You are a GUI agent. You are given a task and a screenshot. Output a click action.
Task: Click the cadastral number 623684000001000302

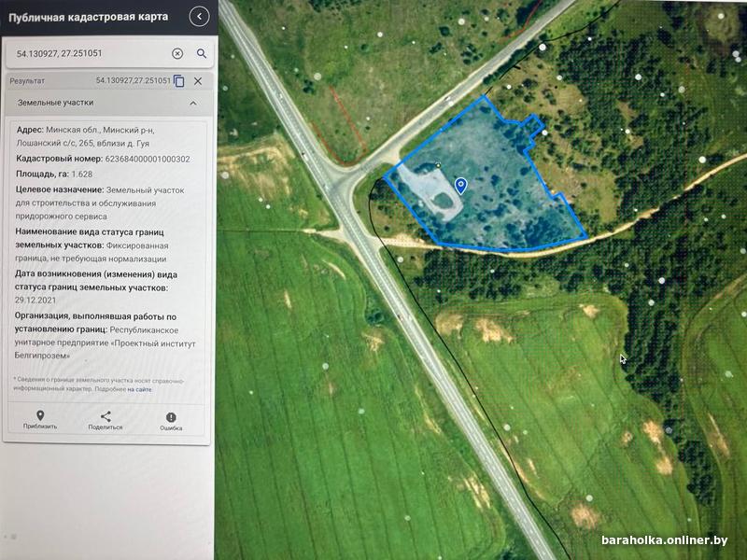[x=148, y=159]
